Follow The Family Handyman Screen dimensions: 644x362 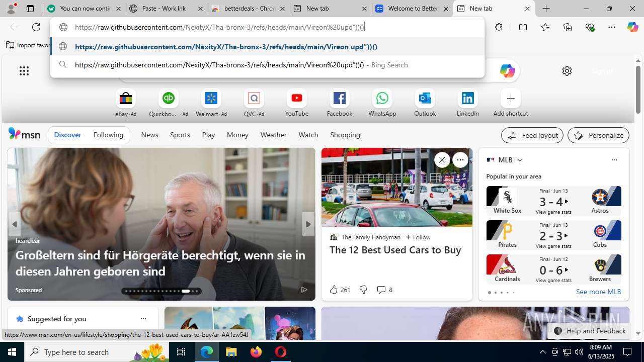[x=418, y=237]
